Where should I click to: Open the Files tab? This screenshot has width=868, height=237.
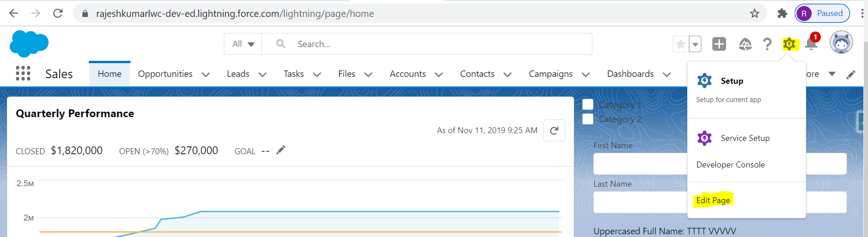[347, 74]
